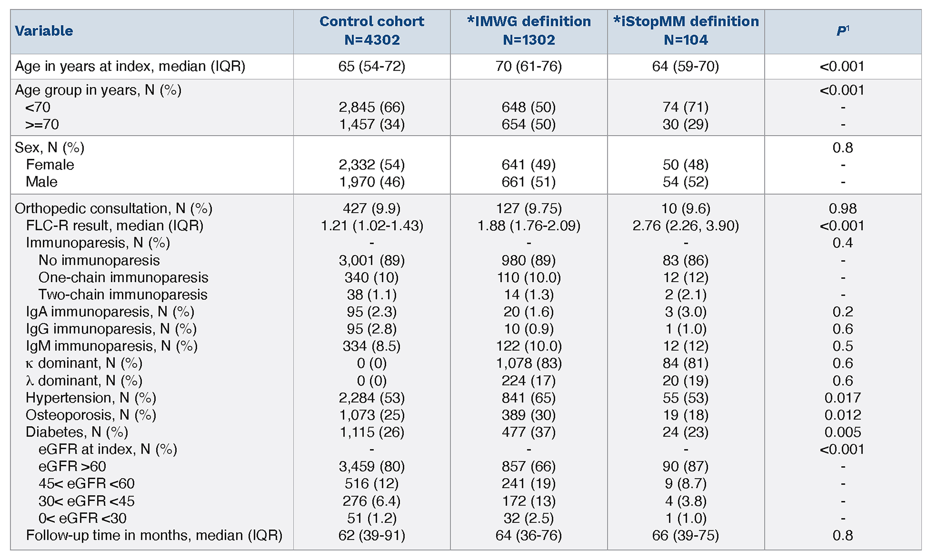Screen dimensions: 928x560
Task: Select the P value column header
Action: [842, 31]
